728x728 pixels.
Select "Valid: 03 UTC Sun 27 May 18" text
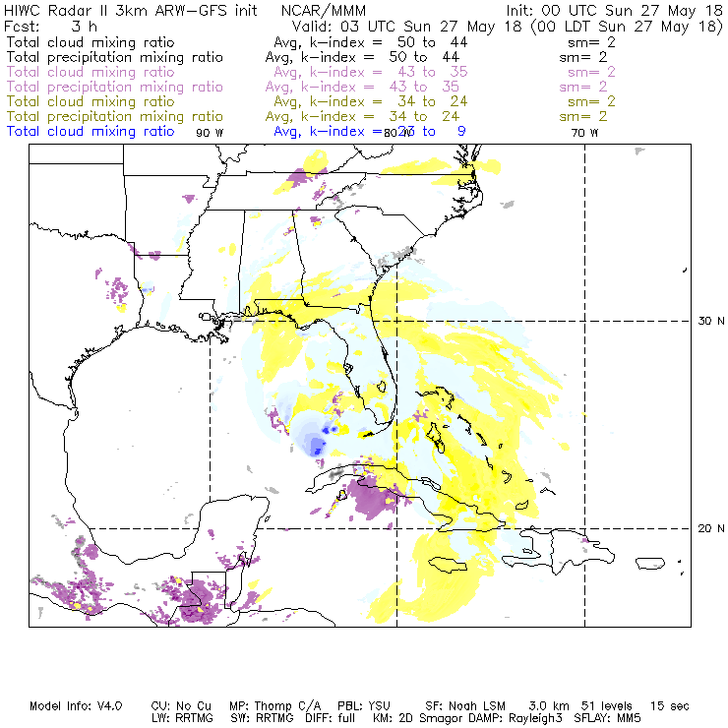point(406,27)
